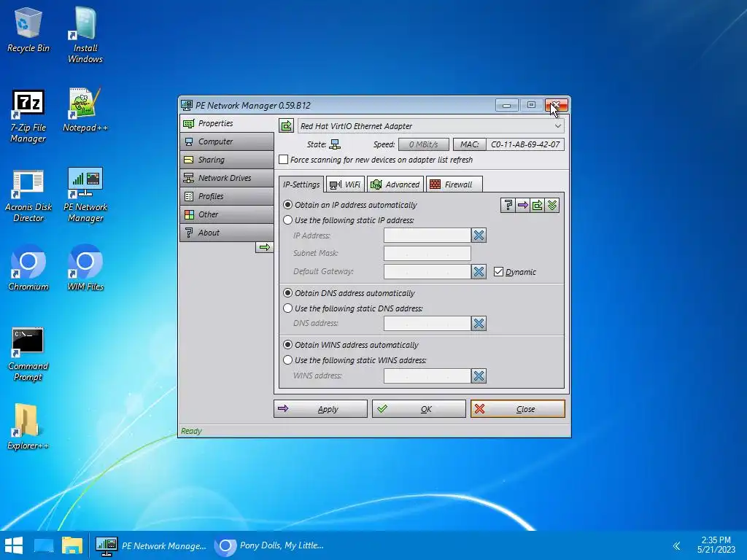The width and height of the screenshot is (747, 560).
Task: Launch Explorer++ desktop shortcut
Action: [x=28, y=427]
